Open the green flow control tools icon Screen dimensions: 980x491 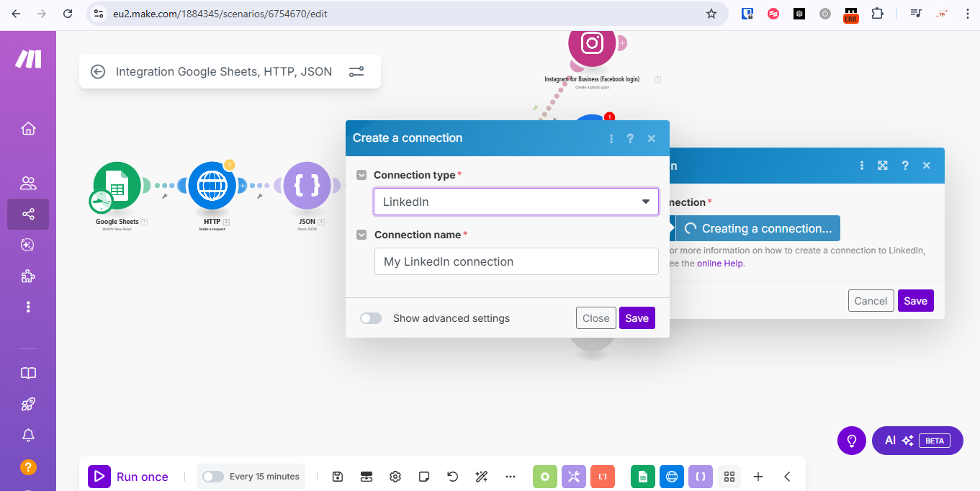(x=545, y=477)
